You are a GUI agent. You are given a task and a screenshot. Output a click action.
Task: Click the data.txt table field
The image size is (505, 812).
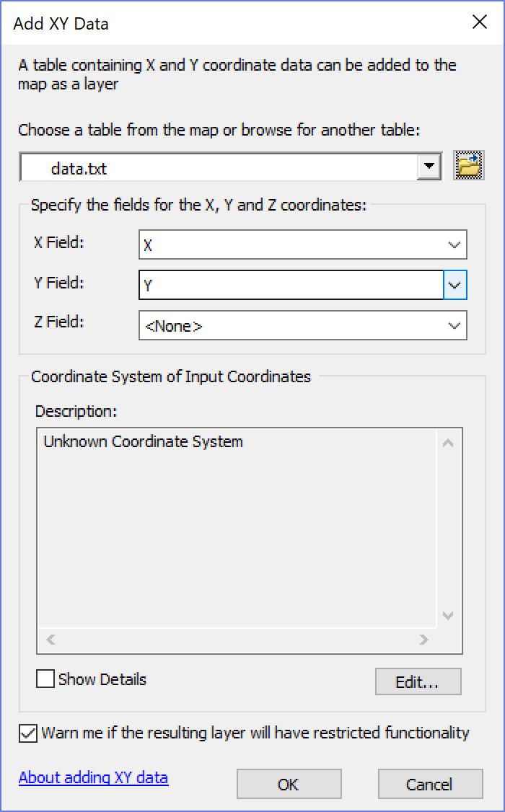216,168
